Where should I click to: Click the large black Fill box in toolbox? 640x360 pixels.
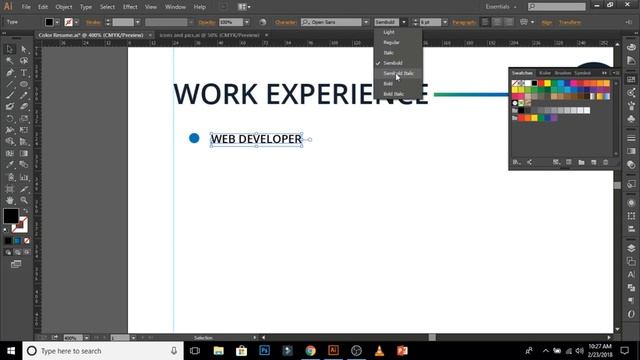11,216
